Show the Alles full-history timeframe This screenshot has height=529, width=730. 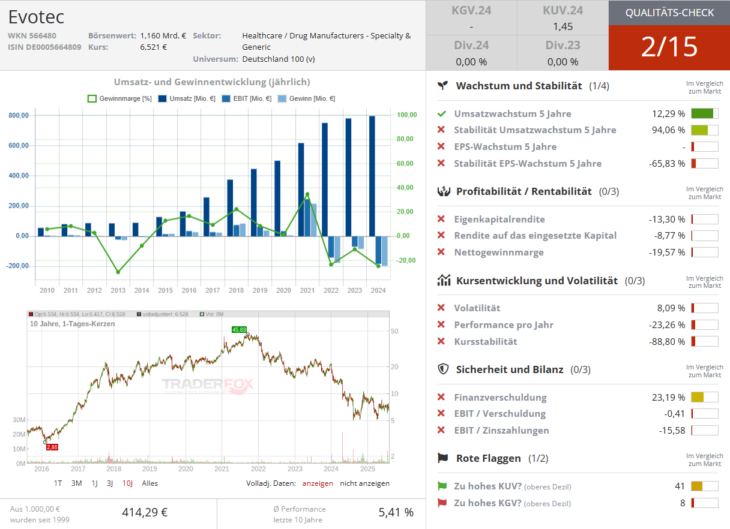[150, 483]
